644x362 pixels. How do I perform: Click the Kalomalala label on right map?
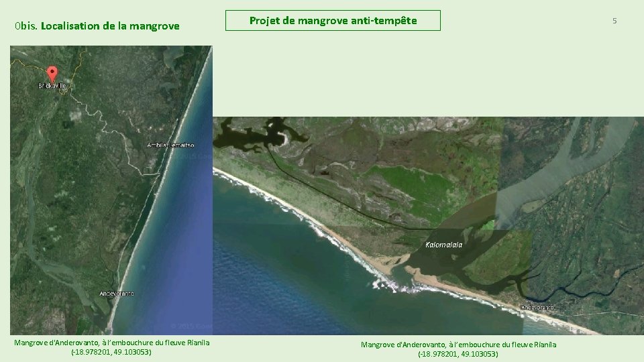tap(443, 245)
